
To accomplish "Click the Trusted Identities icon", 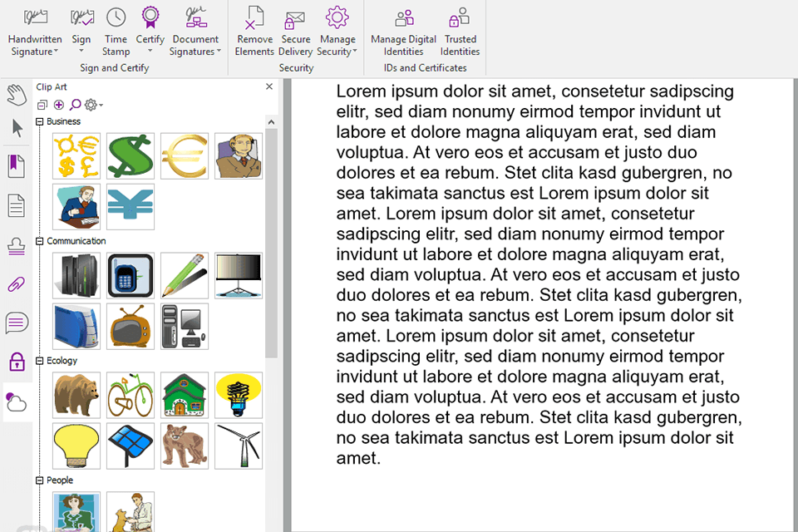I will [x=460, y=18].
